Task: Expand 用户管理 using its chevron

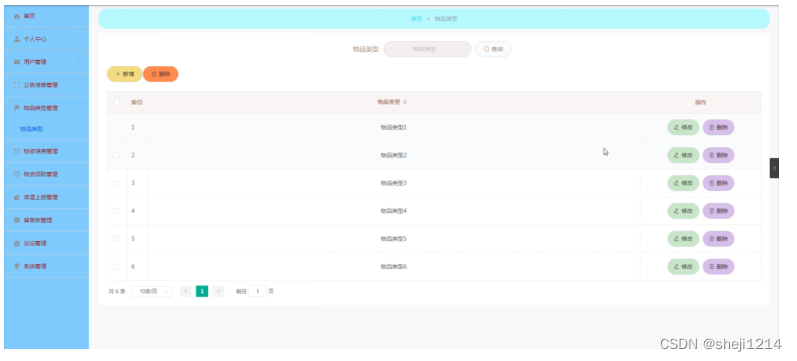Action: click(79, 62)
